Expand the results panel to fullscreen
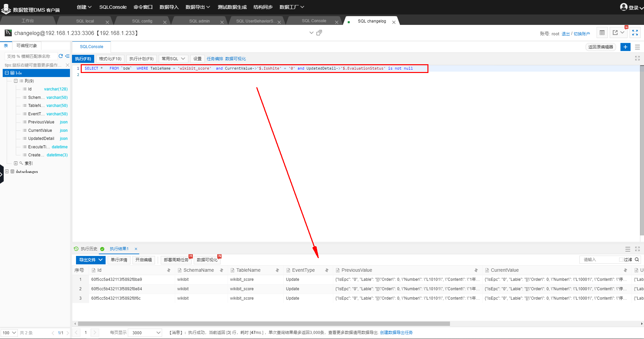Viewport: 644px width, 339px height. click(x=637, y=249)
